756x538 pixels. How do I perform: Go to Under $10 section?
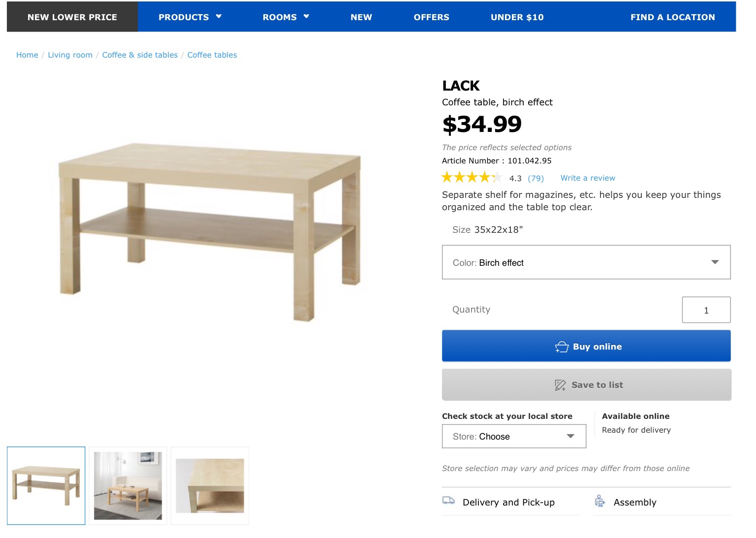coord(517,17)
